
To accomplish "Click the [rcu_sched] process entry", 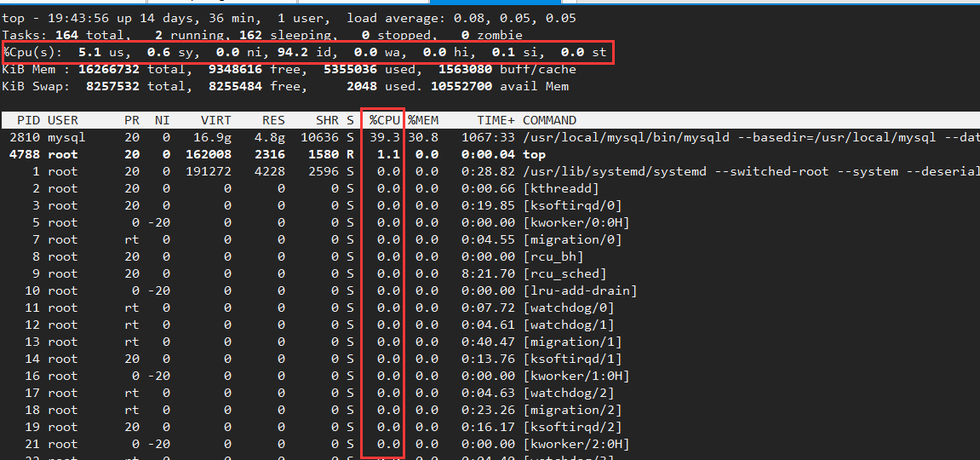I will (565, 273).
